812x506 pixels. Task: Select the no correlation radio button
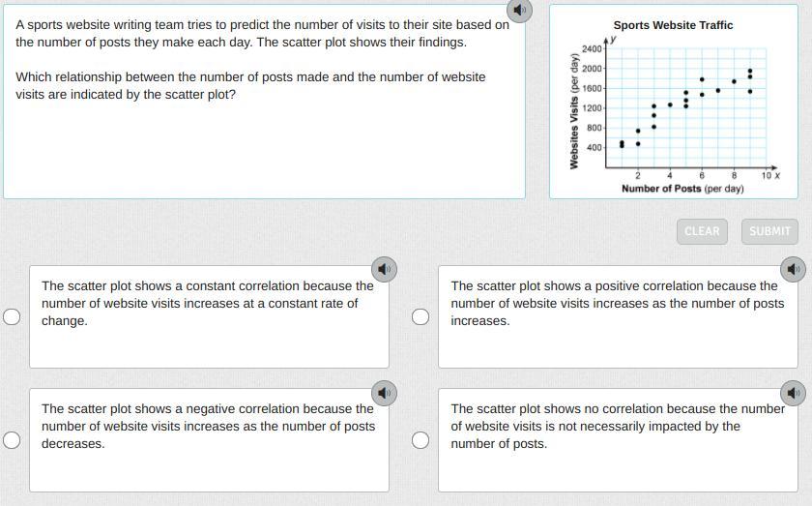(x=420, y=440)
